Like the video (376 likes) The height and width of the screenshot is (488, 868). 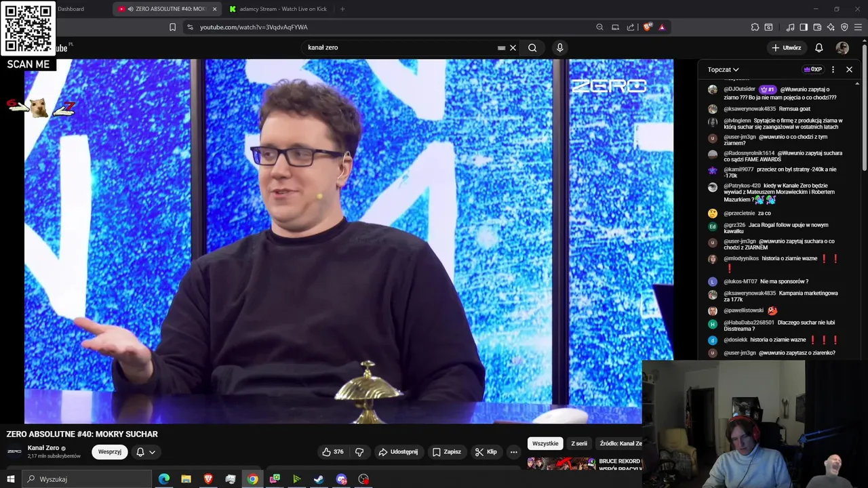[333, 452]
